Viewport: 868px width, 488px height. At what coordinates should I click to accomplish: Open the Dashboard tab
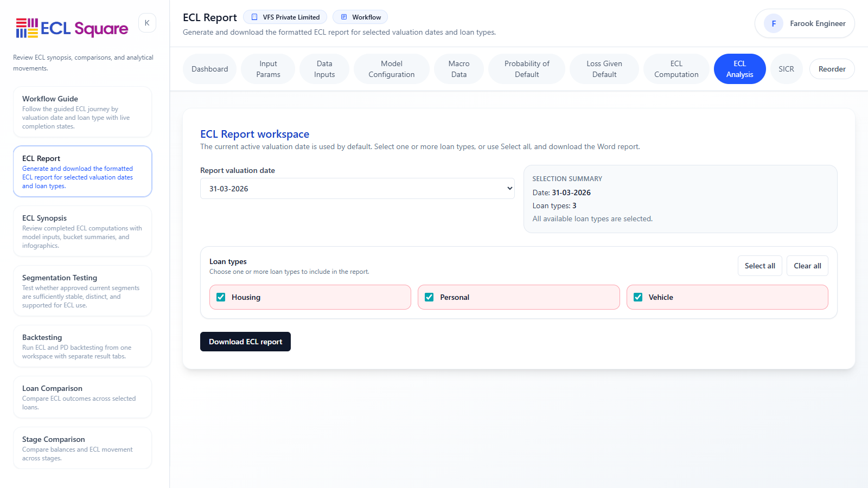[x=210, y=69]
